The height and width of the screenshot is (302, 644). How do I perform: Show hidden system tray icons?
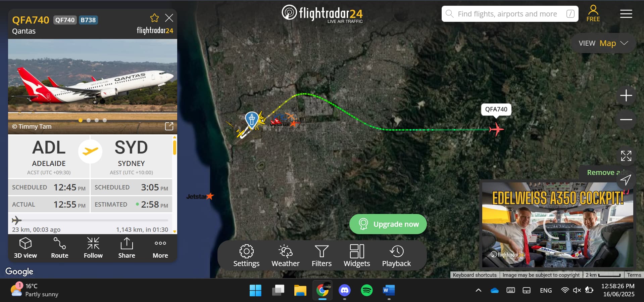click(x=479, y=290)
